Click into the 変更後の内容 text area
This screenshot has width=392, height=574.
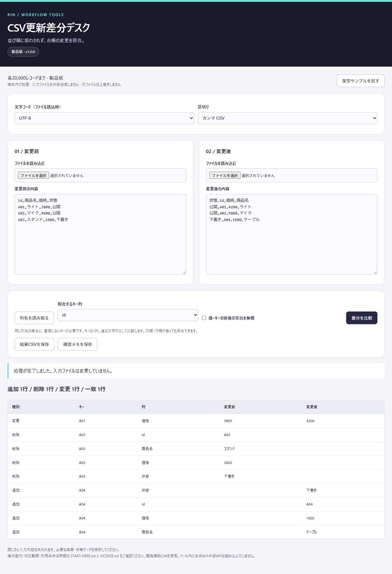coord(292,234)
